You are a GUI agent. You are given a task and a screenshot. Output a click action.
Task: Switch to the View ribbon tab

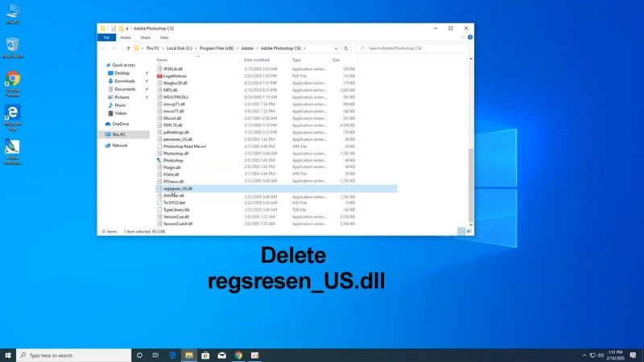point(164,37)
